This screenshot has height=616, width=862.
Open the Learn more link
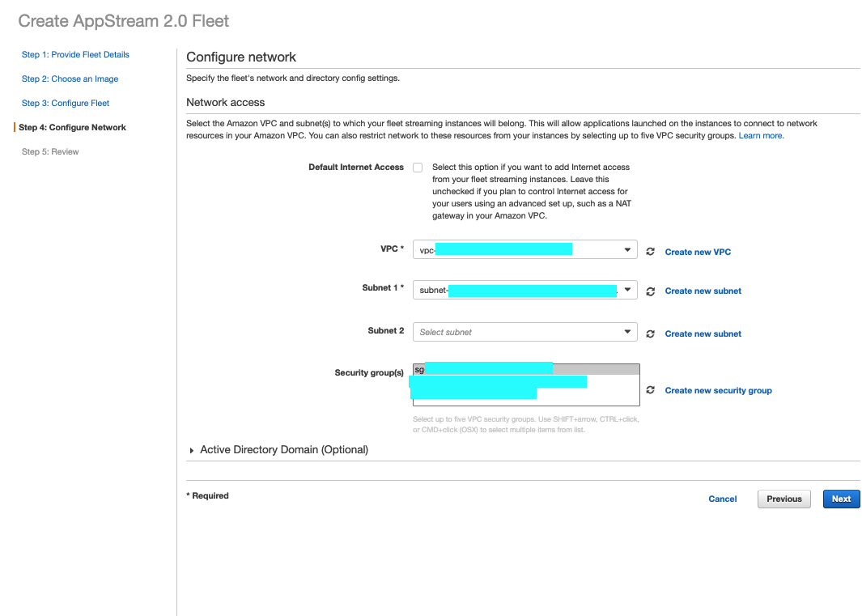pyautogui.click(x=761, y=136)
